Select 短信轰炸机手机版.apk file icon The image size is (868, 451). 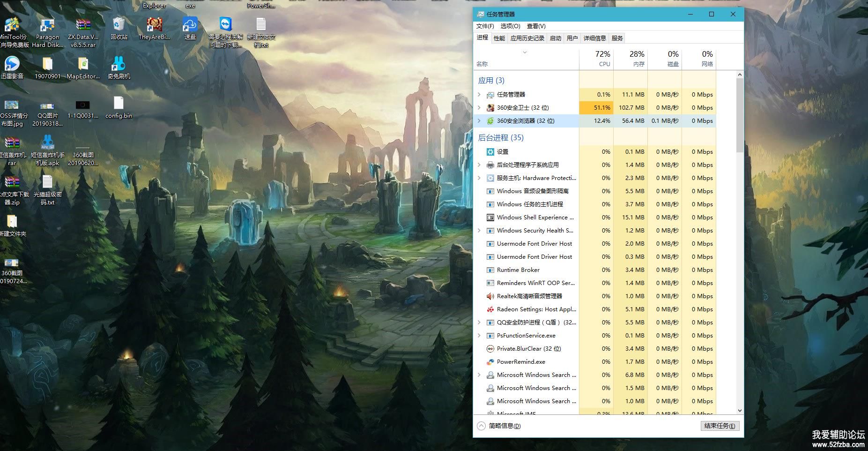pyautogui.click(x=47, y=150)
